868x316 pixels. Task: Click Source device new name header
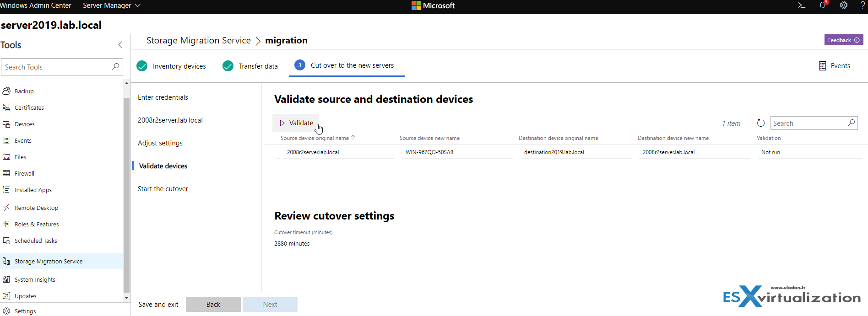[429, 138]
